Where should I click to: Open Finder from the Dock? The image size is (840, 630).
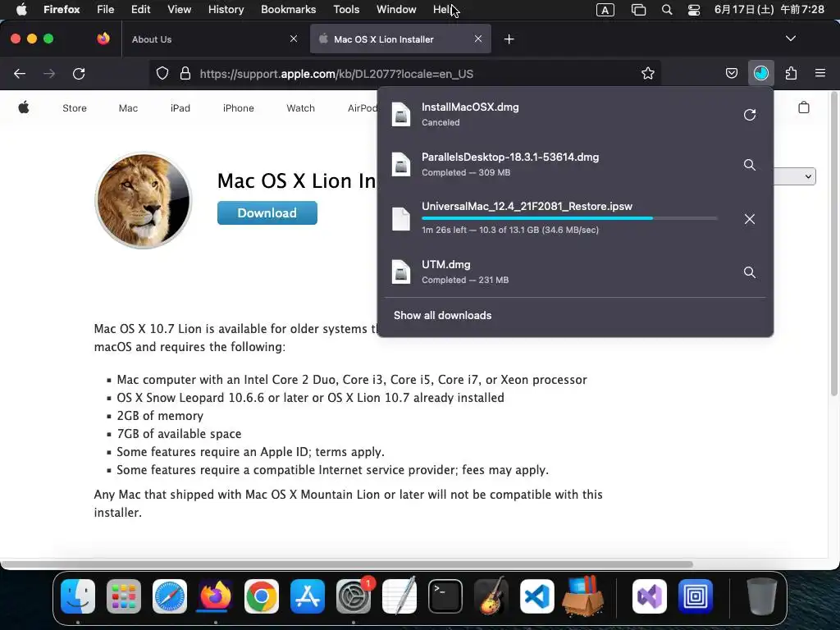(78, 596)
